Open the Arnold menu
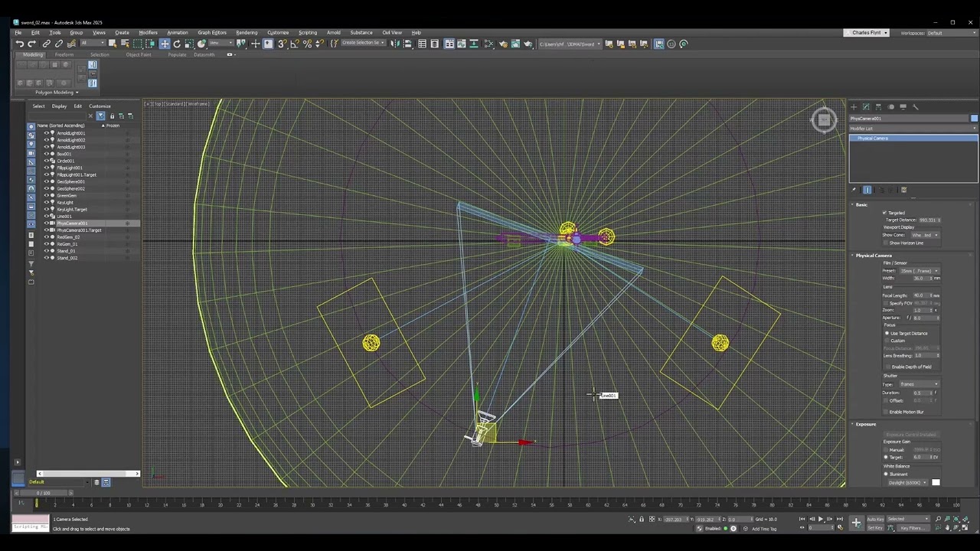The image size is (980, 551). tap(333, 33)
